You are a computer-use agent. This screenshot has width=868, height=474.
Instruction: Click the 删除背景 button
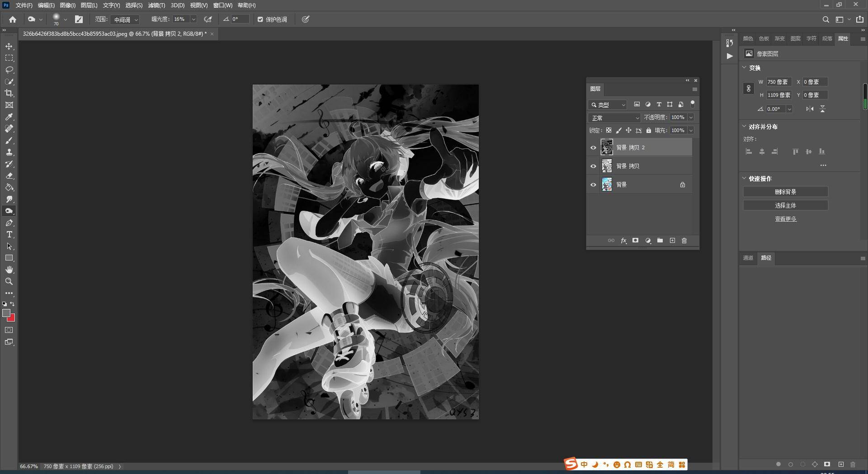(x=786, y=192)
